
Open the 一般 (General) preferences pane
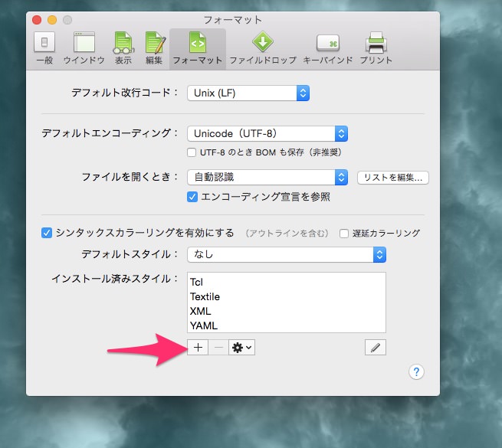(44, 48)
